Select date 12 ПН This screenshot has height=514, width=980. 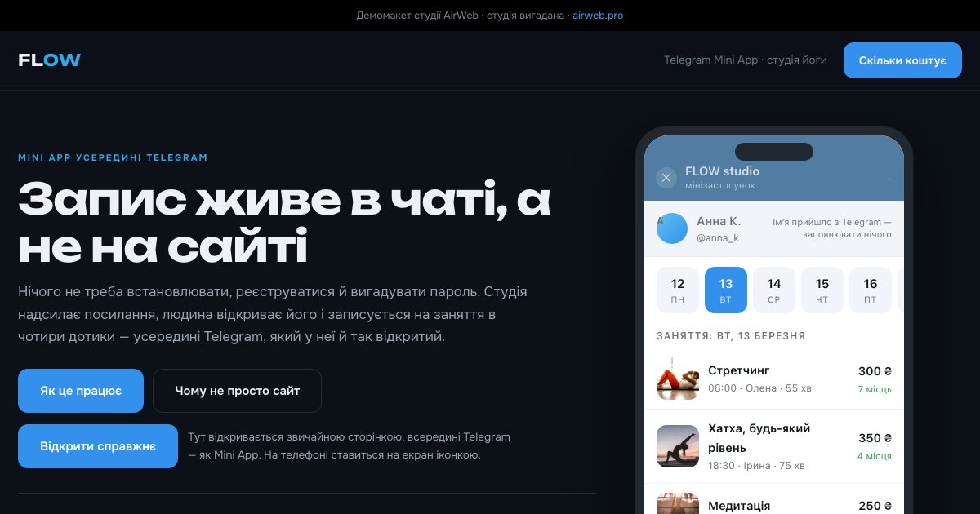point(678,290)
